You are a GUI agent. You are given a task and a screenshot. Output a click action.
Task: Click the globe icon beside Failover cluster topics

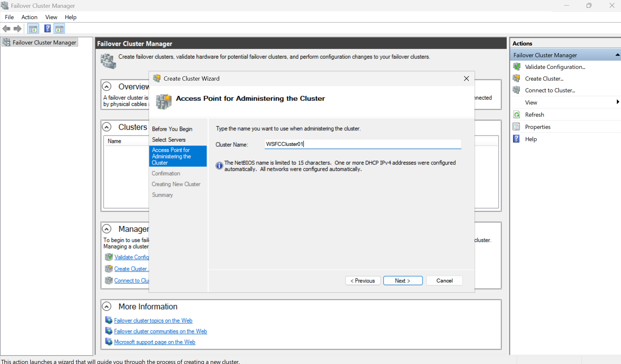pos(109,320)
